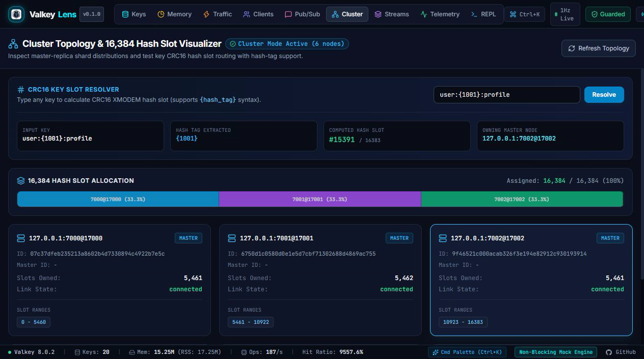The image size is (644, 359).
Task: Click the Hit Ratio 9557.6% status entry
Action: 333,352
